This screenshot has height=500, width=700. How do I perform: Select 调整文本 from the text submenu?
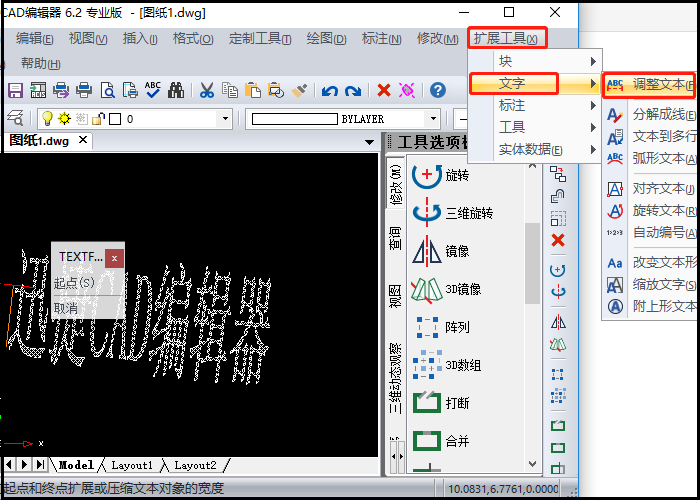[x=655, y=84]
